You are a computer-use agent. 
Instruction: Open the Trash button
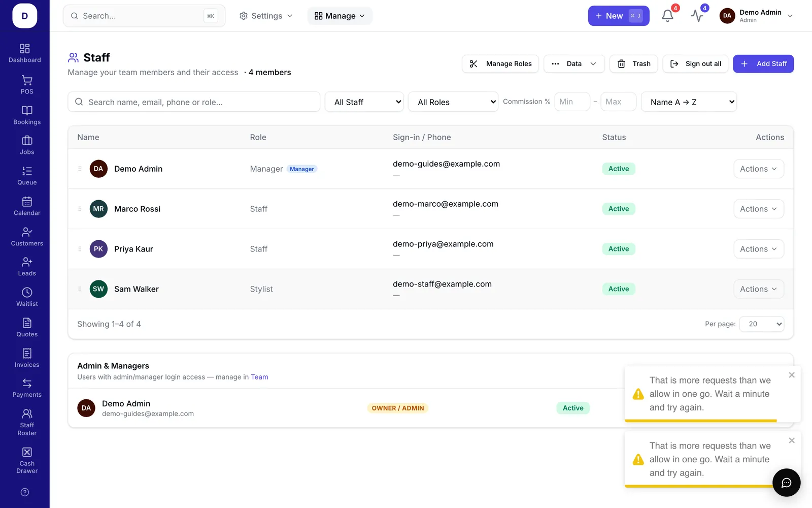coord(634,63)
